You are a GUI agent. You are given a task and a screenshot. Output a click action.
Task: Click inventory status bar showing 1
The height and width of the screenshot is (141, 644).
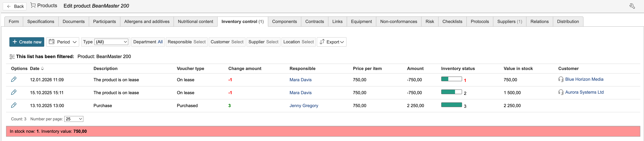(x=451, y=79)
